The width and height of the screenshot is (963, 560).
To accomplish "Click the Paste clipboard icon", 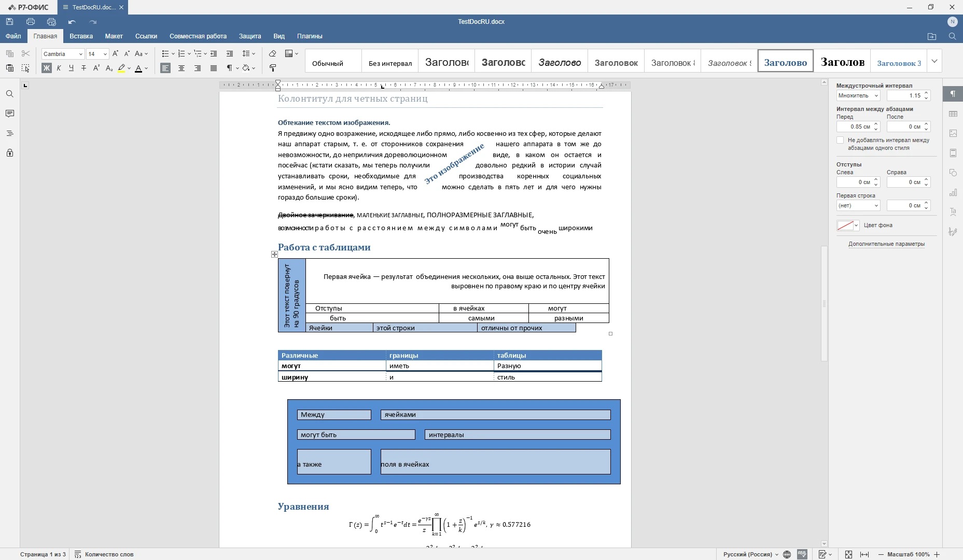I will (9, 68).
